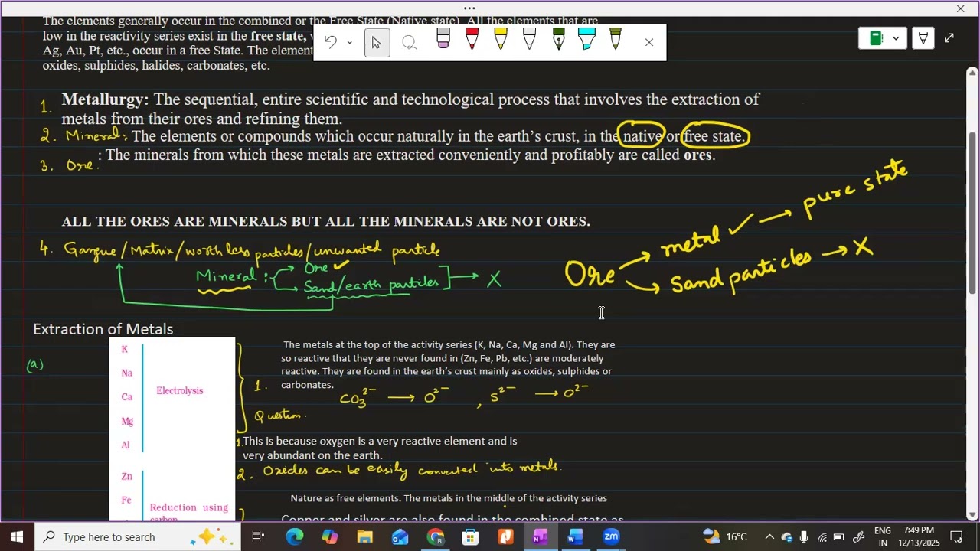The image size is (980, 551).
Task: Open the clock showing 7:49 PM
Action: 919,536
